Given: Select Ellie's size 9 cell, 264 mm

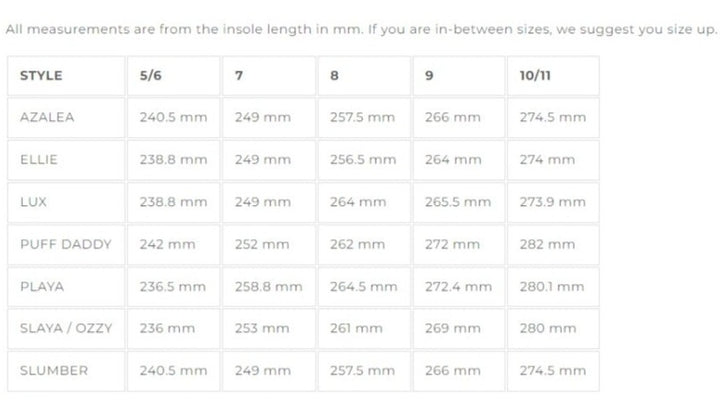Looking at the screenshot, I should coord(452,159).
